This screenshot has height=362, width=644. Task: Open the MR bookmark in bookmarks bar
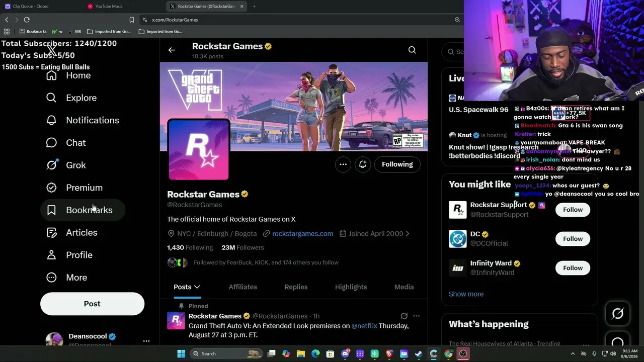pyautogui.click(x=74, y=31)
